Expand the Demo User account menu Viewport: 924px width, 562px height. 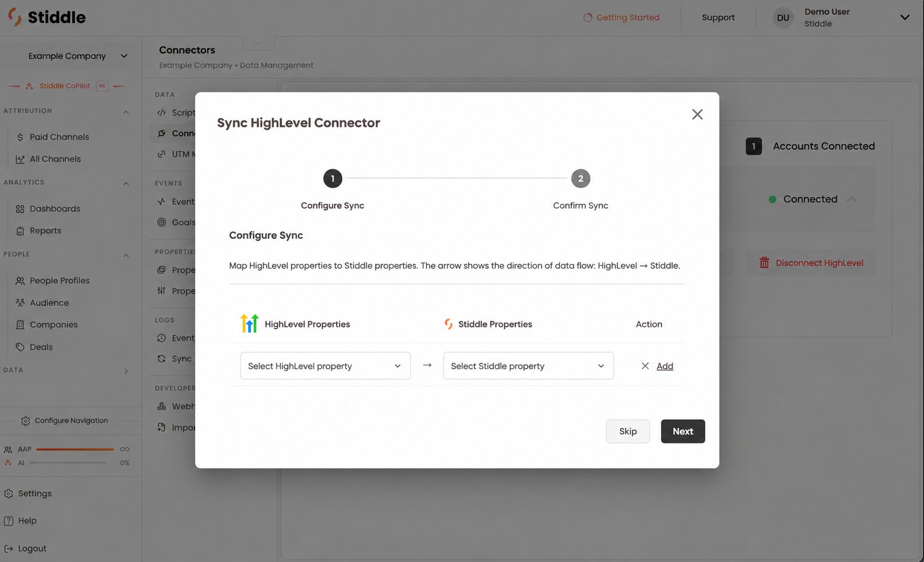[x=904, y=17]
